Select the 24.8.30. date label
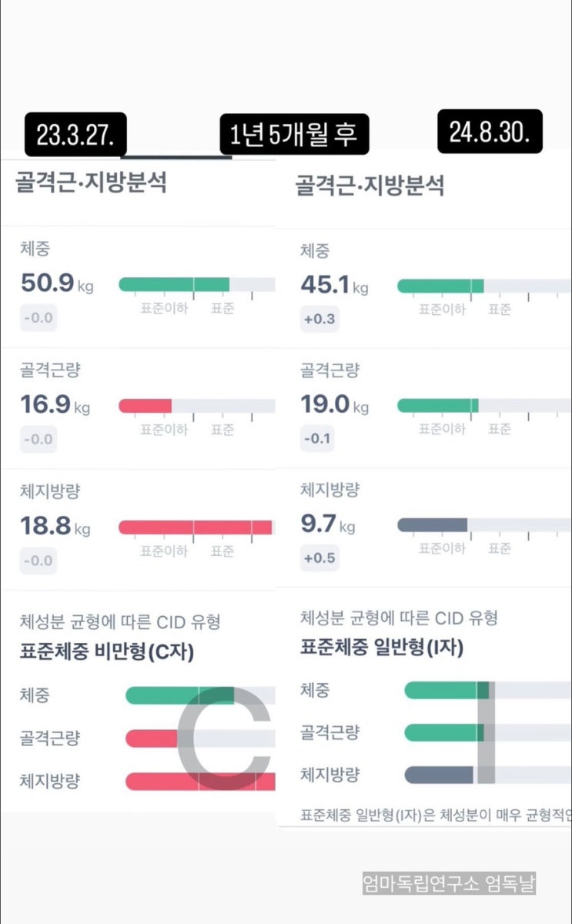This screenshot has width=572, height=924. point(490,132)
